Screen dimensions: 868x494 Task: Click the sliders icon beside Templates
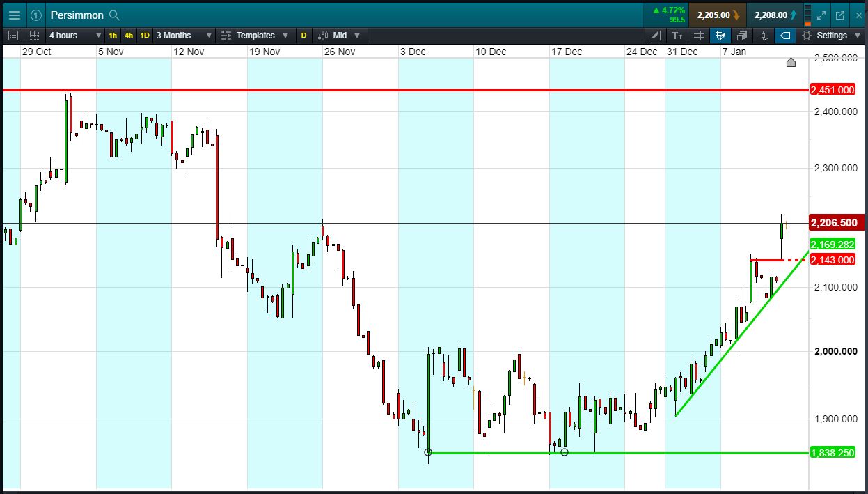click(226, 36)
